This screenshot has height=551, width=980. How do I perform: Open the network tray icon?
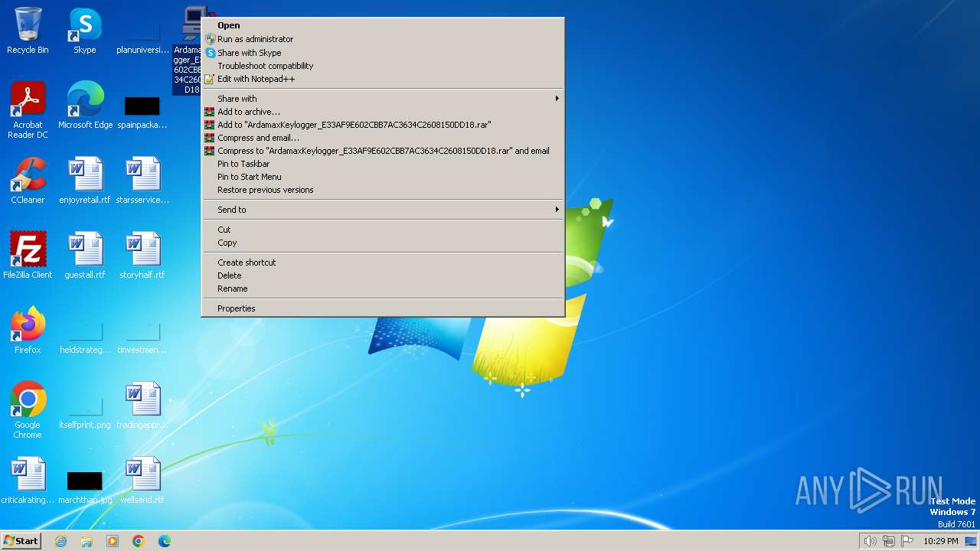(889, 541)
